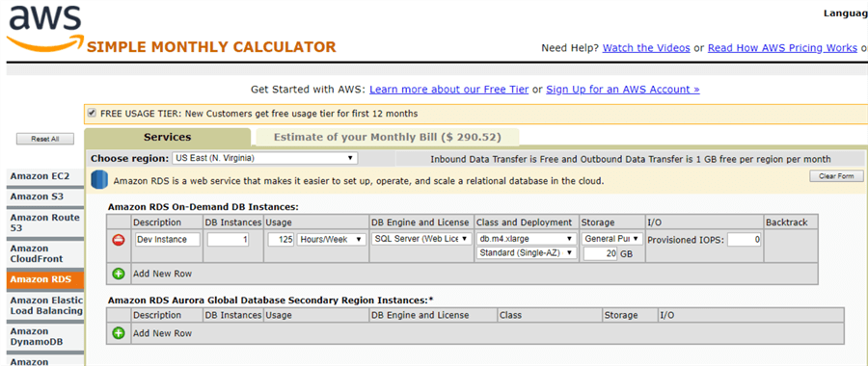
Task: Open the General Purpose storage type dropdown
Action: click(x=612, y=239)
